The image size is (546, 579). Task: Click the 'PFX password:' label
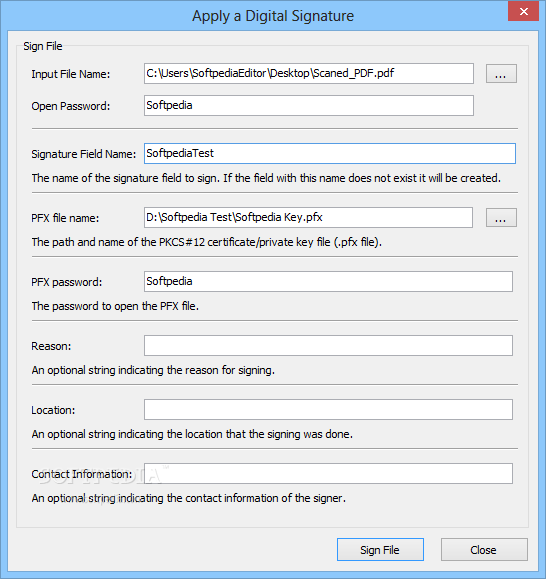[66, 282]
